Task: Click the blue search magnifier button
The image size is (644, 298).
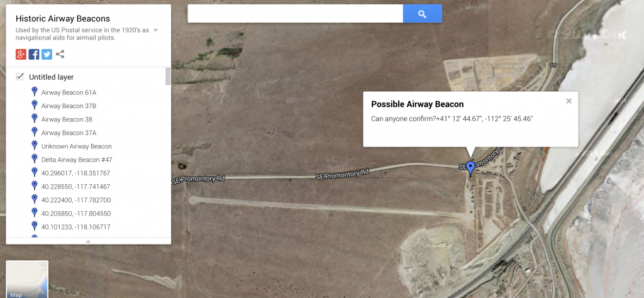Action: (x=422, y=14)
